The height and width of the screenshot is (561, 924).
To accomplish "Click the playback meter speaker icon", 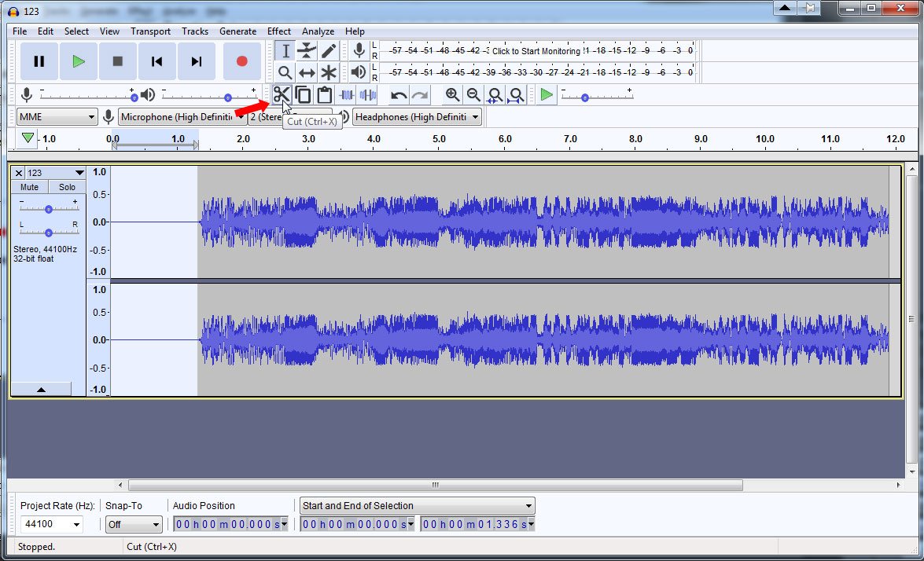I will click(x=359, y=72).
